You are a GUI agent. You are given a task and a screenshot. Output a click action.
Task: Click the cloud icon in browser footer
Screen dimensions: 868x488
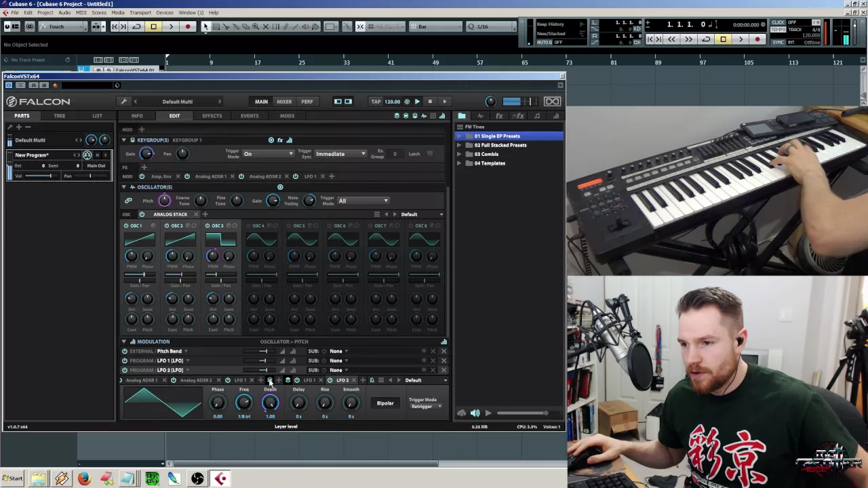coord(462,413)
